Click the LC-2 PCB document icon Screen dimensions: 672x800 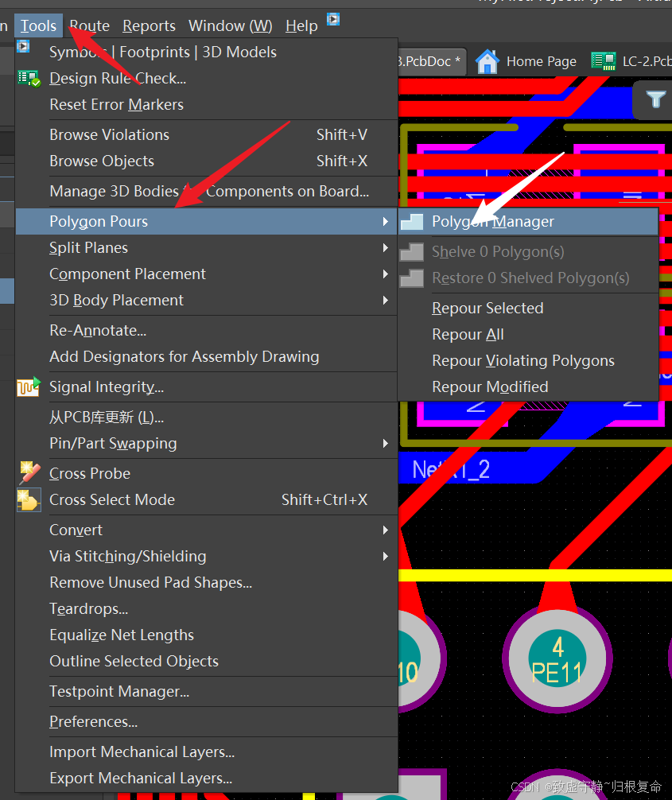pos(603,61)
